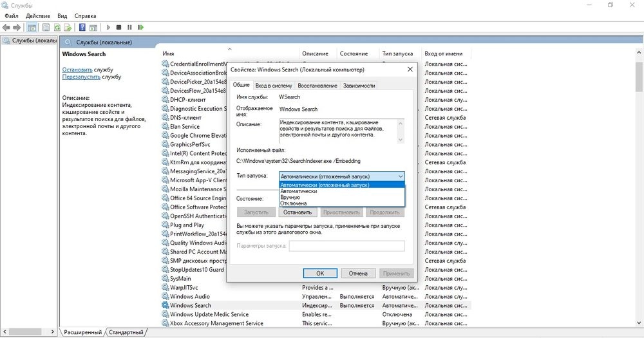This screenshot has width=644, height=338.
Task: Click the gear icon of Windows Update Medic Service
Action: [165, 314]
